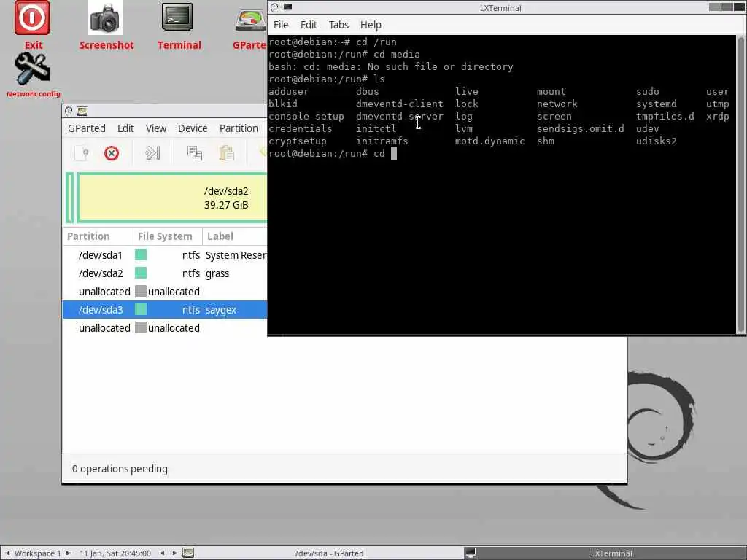Select unallocated row below /dev/sda3
747x560 pixels.
(165, 328)
